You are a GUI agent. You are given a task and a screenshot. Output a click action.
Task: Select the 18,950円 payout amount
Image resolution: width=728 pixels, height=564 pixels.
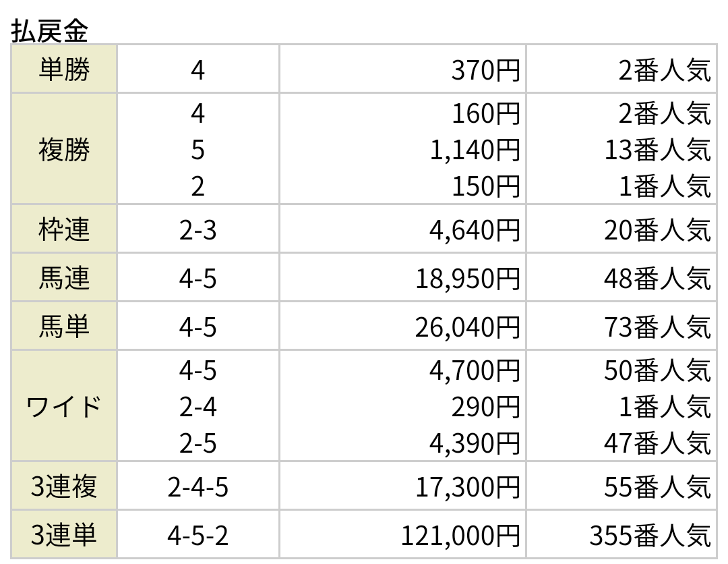point(468,279)
